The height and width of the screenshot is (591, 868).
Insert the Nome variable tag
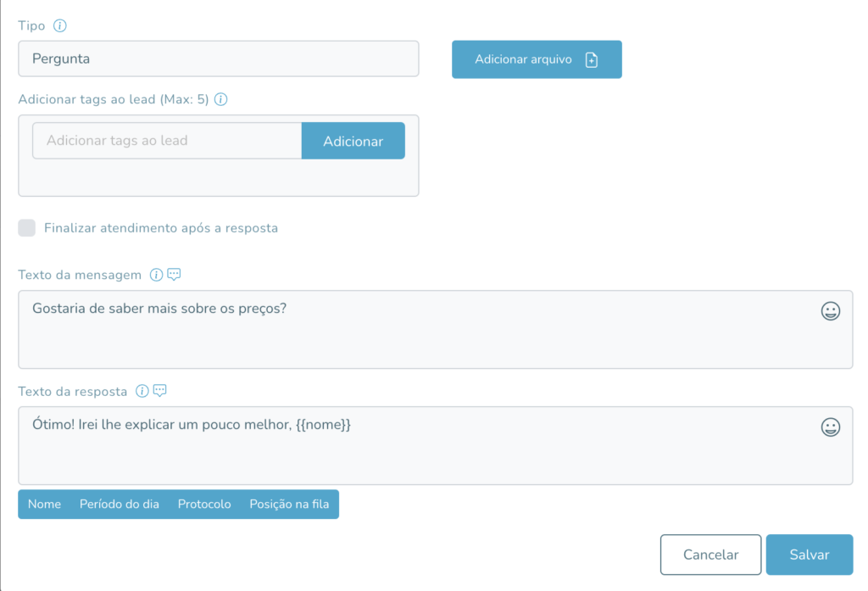click(44, 504)
